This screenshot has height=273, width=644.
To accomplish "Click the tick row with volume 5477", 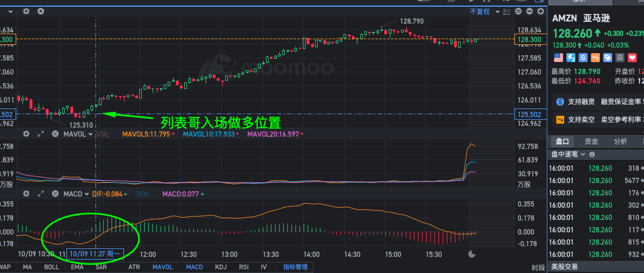I will pyautogui.click(x=595, y=181).
